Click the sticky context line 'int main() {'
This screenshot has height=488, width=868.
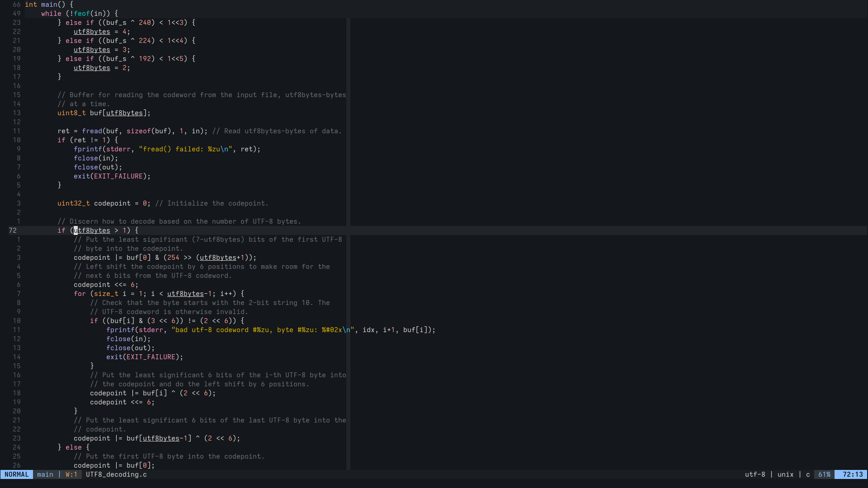click(x=49, y=5)
